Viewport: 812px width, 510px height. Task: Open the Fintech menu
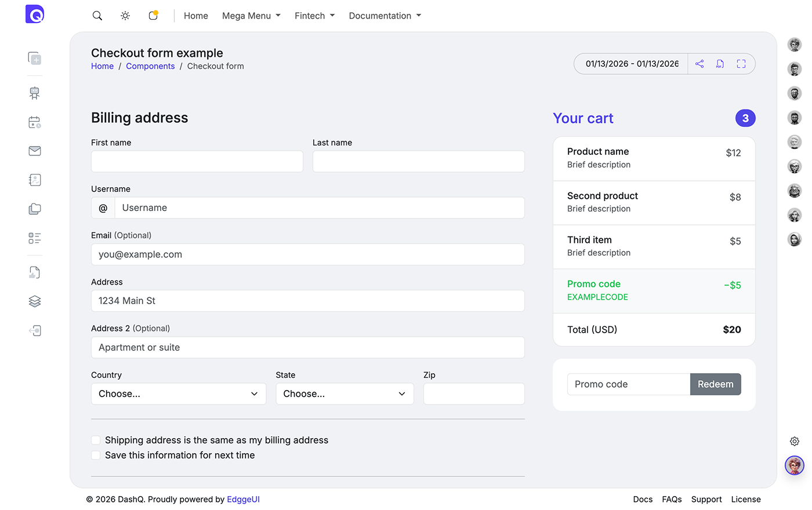(x=314, y=16)
